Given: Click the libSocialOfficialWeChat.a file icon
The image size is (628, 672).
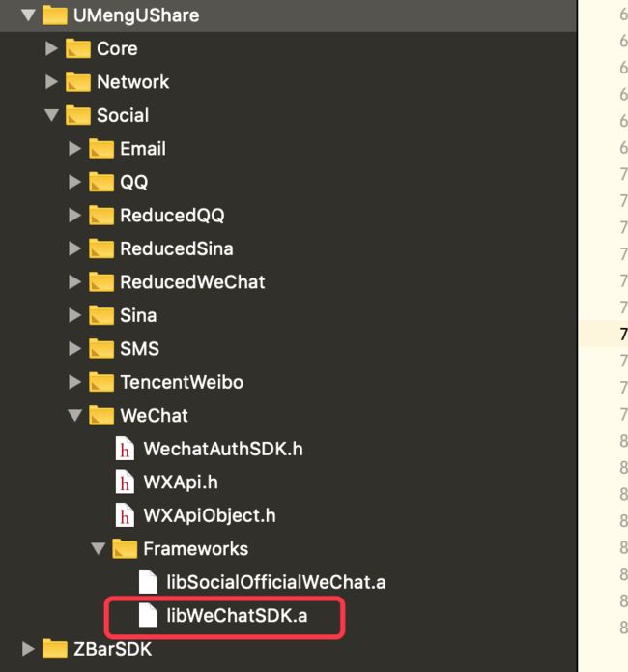Looking at the screenshot, I should pos(148,582).
